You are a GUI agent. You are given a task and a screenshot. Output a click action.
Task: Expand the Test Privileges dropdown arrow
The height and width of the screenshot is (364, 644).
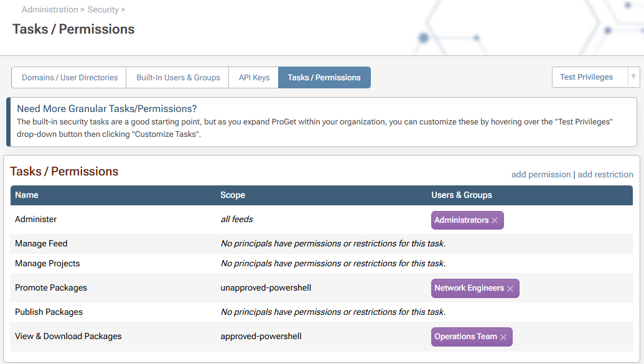coord(633,77)
